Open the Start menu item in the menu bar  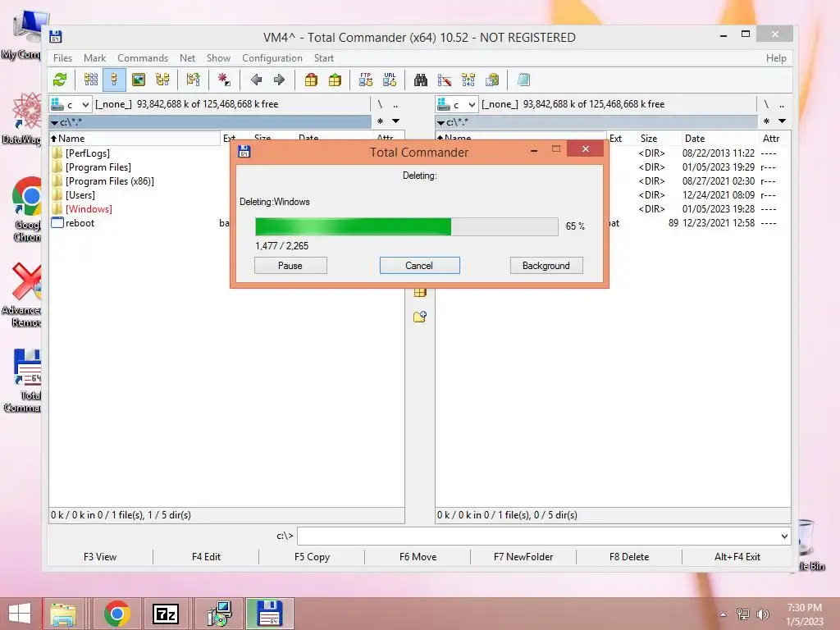point(323,58)
